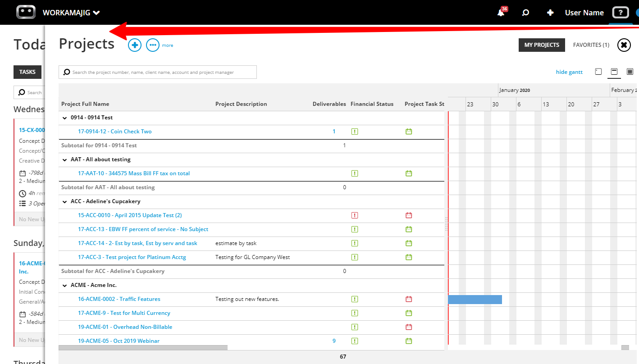Open the notifications bell icon
639x364 pixels.
click(501, 13)
